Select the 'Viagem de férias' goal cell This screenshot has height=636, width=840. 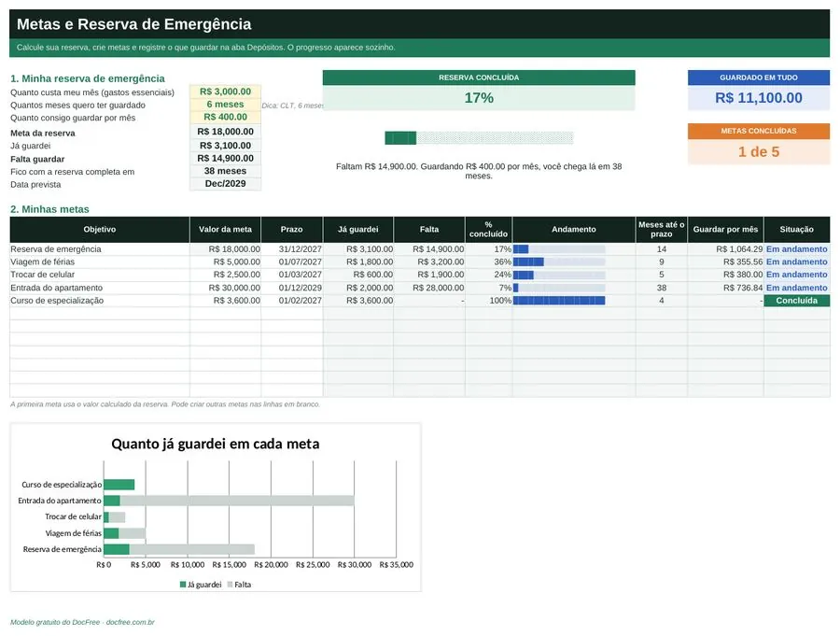[100, 261]
